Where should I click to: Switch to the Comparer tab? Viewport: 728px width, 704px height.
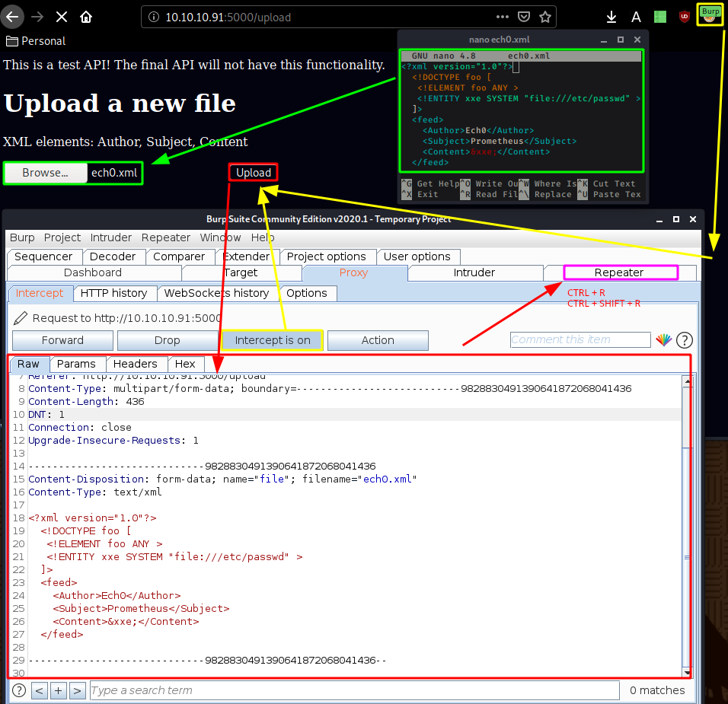[179, 256]
